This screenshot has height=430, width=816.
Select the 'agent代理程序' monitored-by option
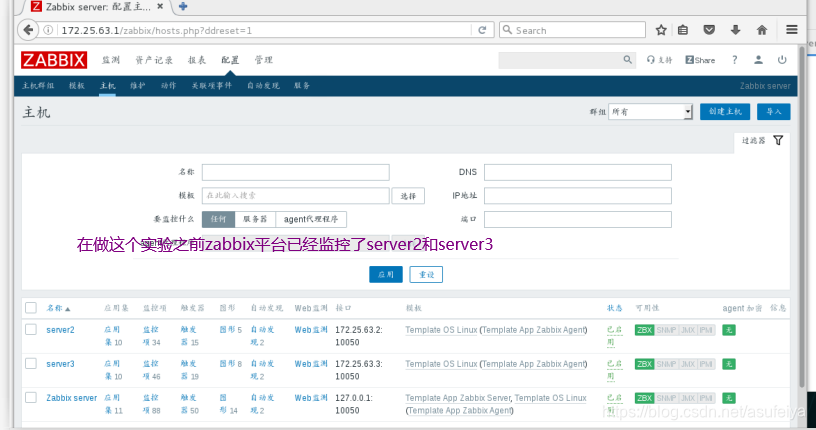click(x=311, y=219)
